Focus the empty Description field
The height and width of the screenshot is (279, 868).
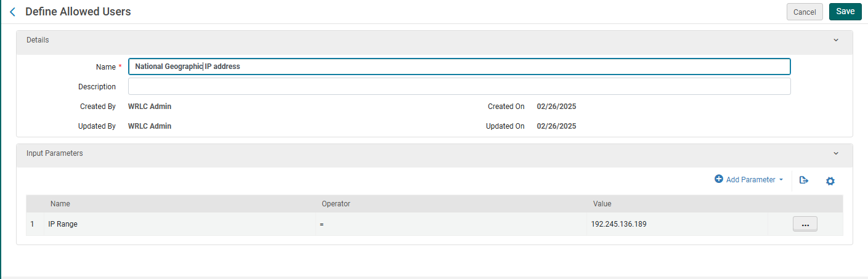459,86
